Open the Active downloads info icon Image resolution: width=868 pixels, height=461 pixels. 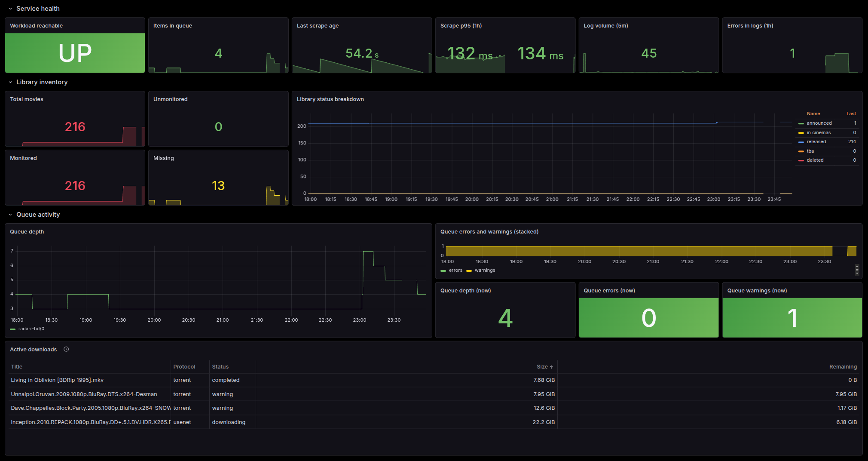[66, 349]
